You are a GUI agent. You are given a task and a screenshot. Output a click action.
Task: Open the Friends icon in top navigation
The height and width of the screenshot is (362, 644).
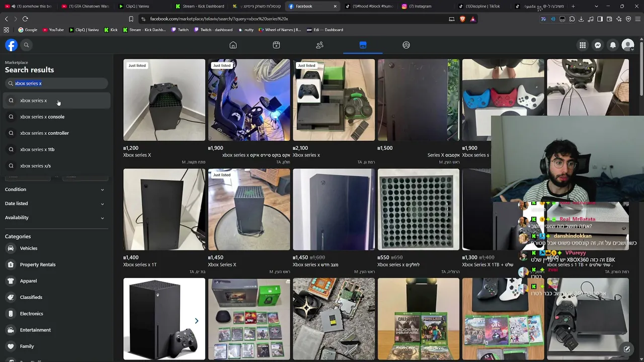coord(319,45)
